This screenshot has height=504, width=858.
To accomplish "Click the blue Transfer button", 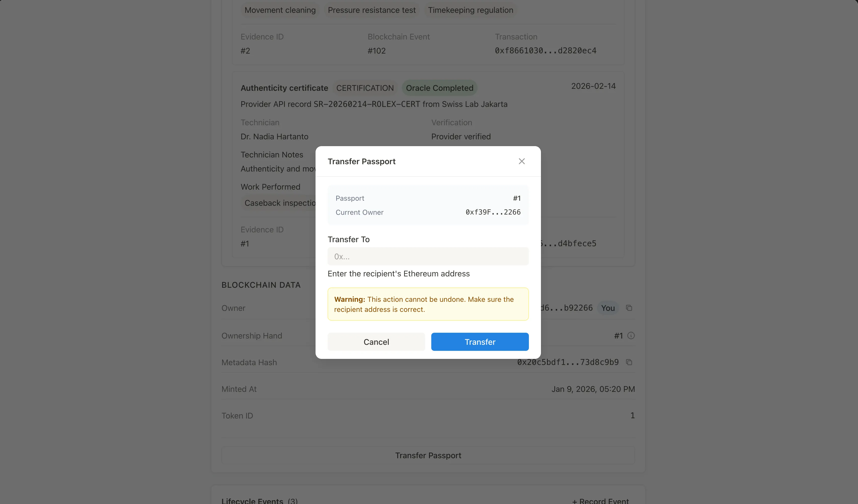I will point(480,342).
